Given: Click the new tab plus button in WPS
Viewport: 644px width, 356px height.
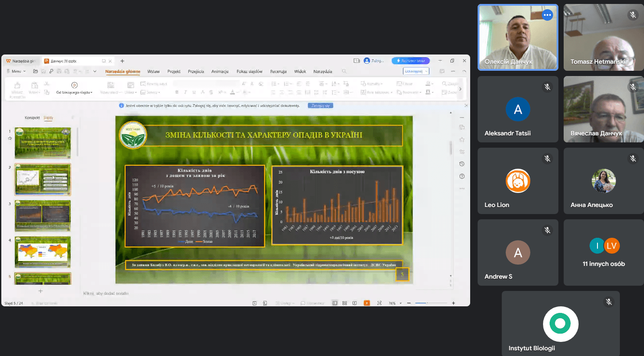Looking at the screenshot, I should (x=122, y=61).
